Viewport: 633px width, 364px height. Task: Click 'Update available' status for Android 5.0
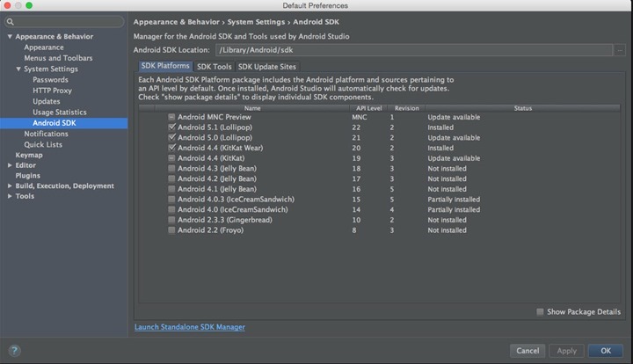(x=454, y=138)
